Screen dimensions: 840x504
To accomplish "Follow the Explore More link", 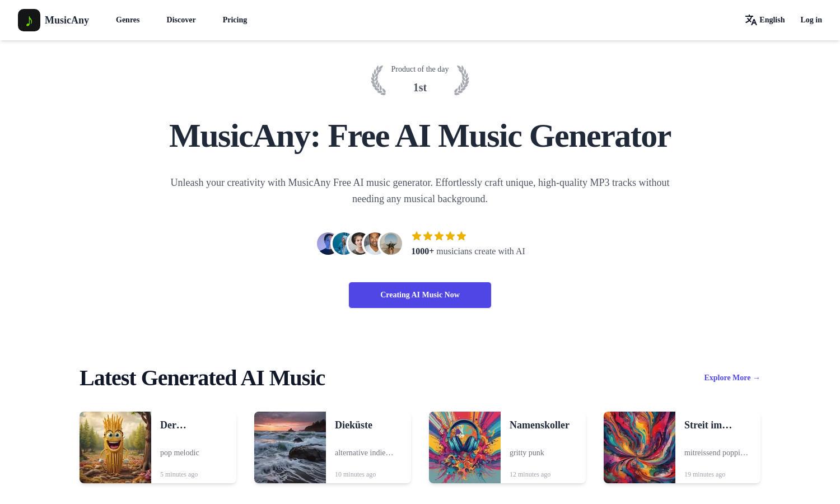I will click(x=732, y=378).
